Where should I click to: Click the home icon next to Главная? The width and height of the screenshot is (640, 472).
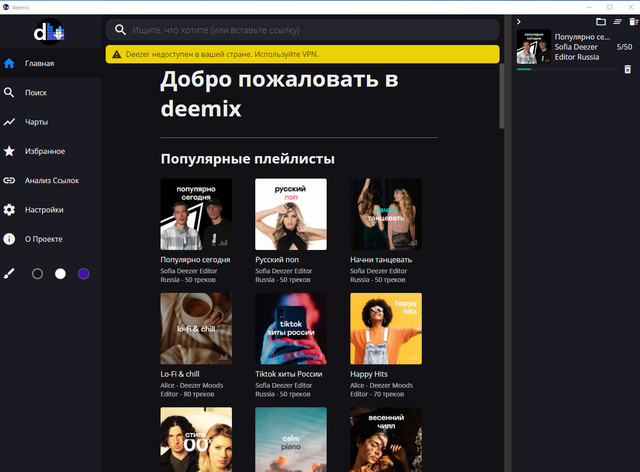(9, 63)
